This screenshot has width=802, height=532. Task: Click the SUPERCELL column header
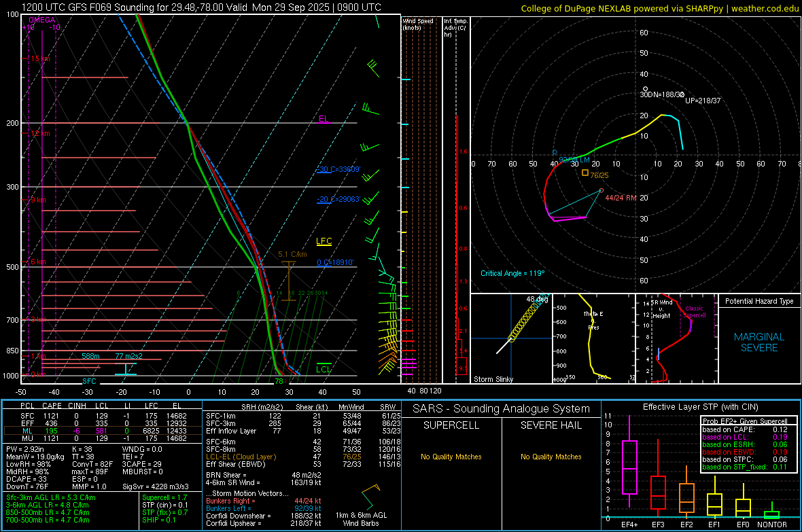click(451, 425)
